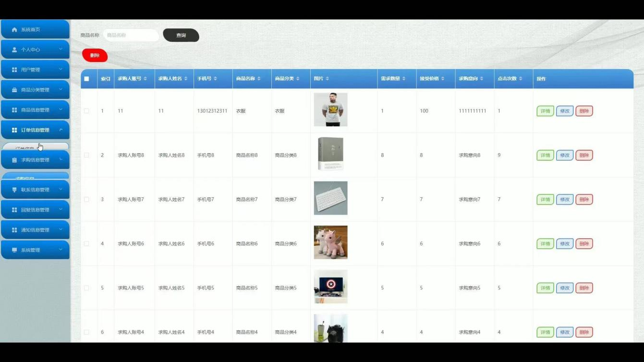644x362 pixels.
Task: Toggle the 求购信息管理 chevron arrow
Action: click(61, 159)
